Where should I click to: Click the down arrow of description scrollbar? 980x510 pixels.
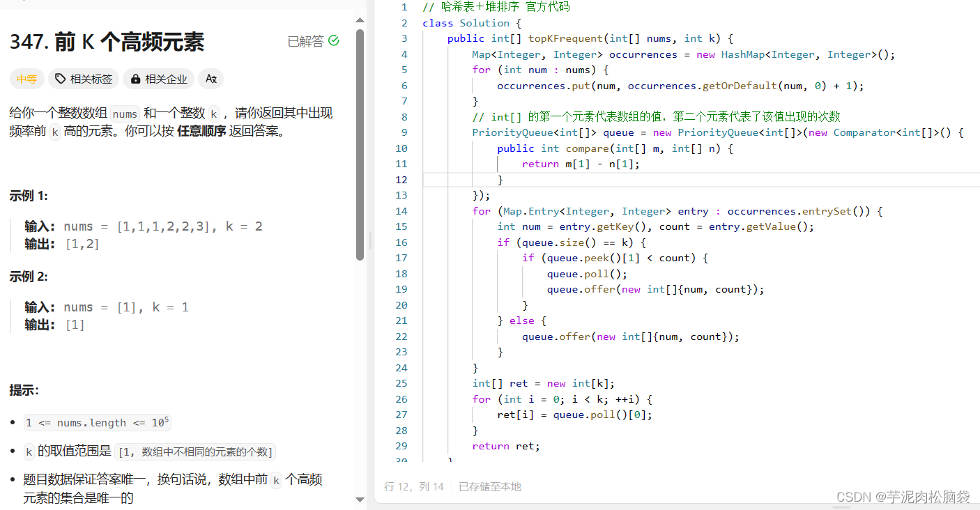[x=360, y=500]
